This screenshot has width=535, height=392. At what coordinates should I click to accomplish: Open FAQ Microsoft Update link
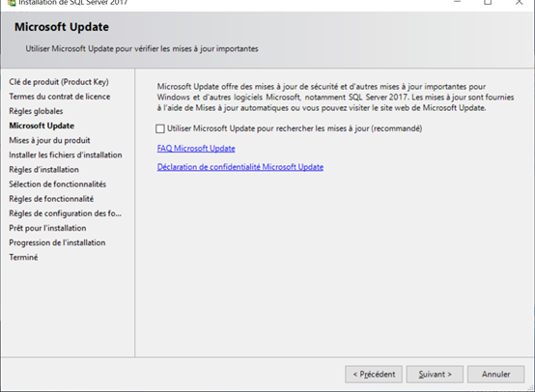(196, 149)
